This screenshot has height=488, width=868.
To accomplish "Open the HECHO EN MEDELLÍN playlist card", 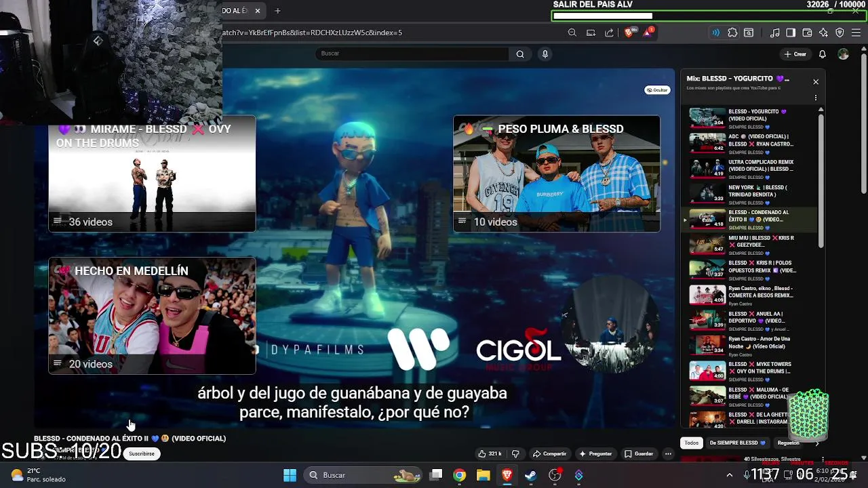I will coord(152,316).
